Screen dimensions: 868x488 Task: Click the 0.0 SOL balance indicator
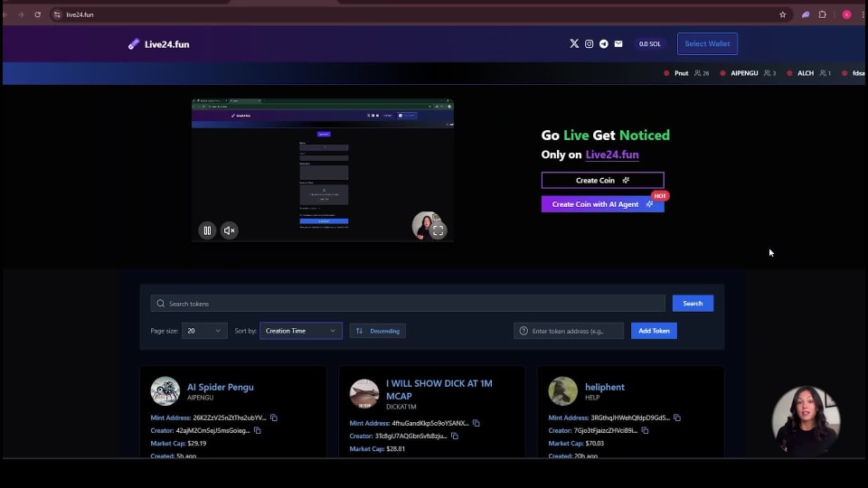coord(649,43)
